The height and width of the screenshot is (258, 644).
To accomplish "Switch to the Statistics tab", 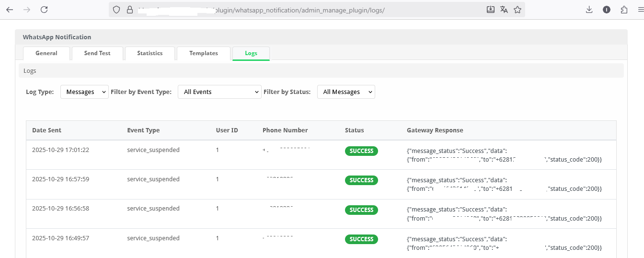I will pos(150,53).
